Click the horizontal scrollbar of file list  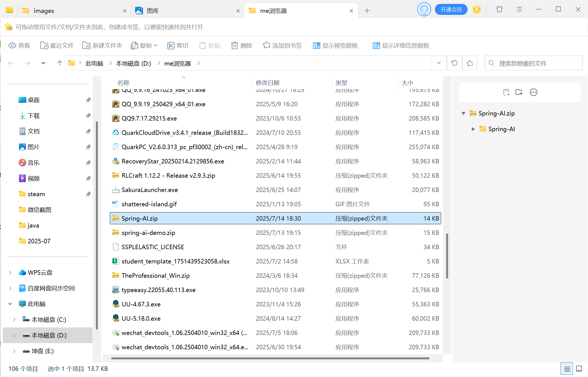[x=270, y=358]
